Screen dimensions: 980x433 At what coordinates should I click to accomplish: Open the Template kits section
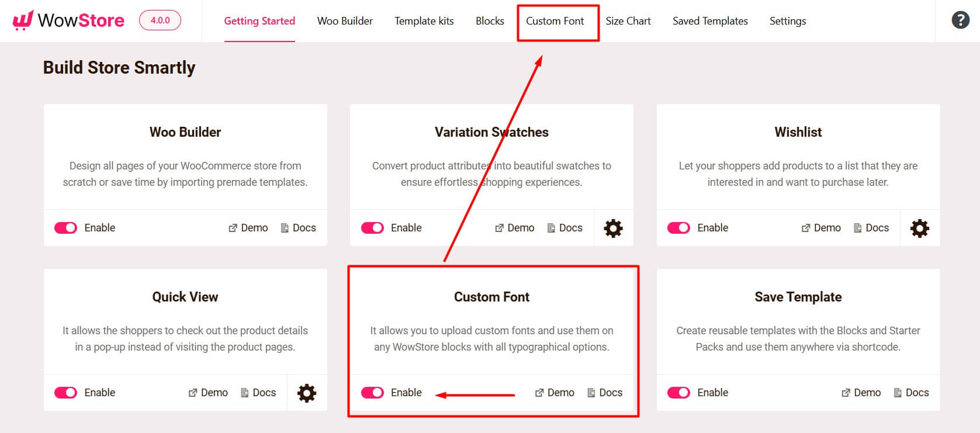[424, 21]
